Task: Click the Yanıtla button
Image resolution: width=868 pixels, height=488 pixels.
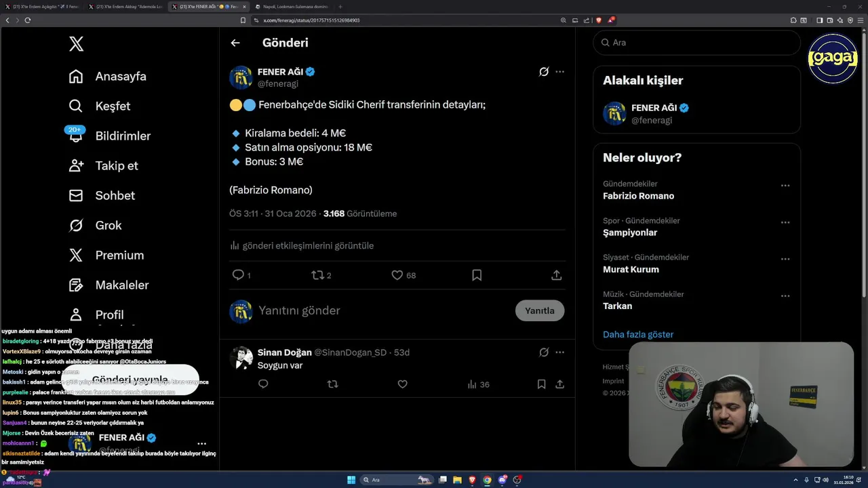Action: (540, 310)
